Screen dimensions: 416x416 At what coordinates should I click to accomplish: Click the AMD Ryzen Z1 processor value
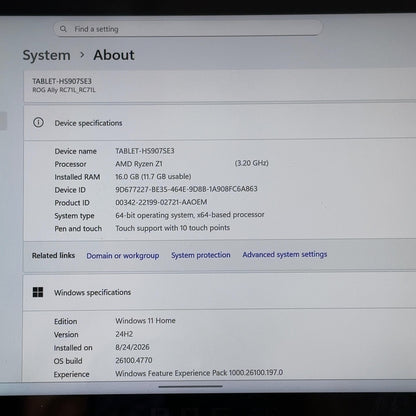coord(139,164)
